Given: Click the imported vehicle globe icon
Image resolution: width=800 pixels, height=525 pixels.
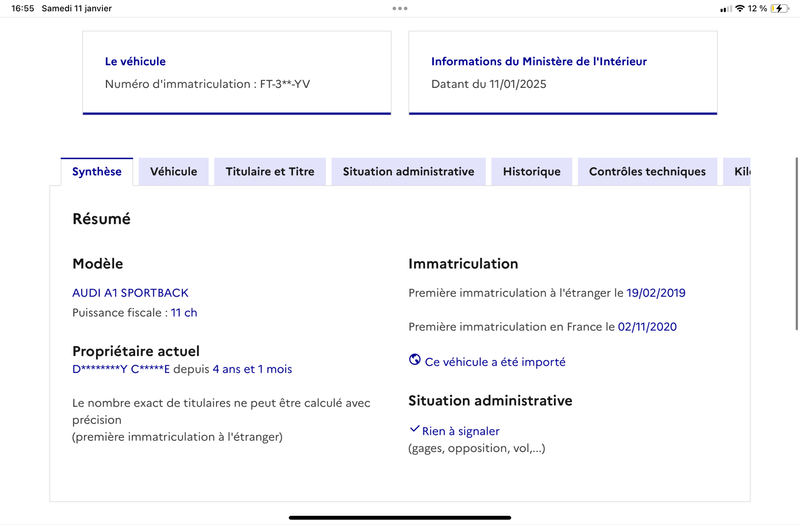Looking at the screenshot, I should pos(415,360).
